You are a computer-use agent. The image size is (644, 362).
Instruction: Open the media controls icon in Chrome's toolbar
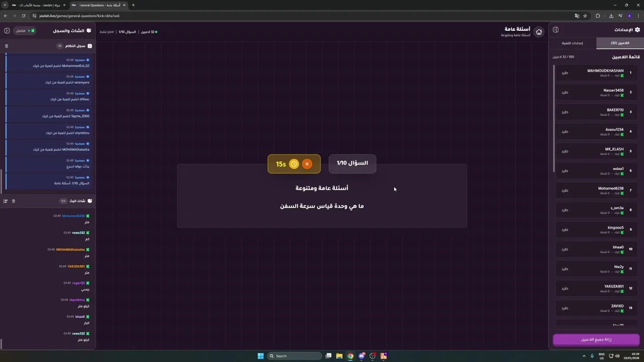click(620, 16)
